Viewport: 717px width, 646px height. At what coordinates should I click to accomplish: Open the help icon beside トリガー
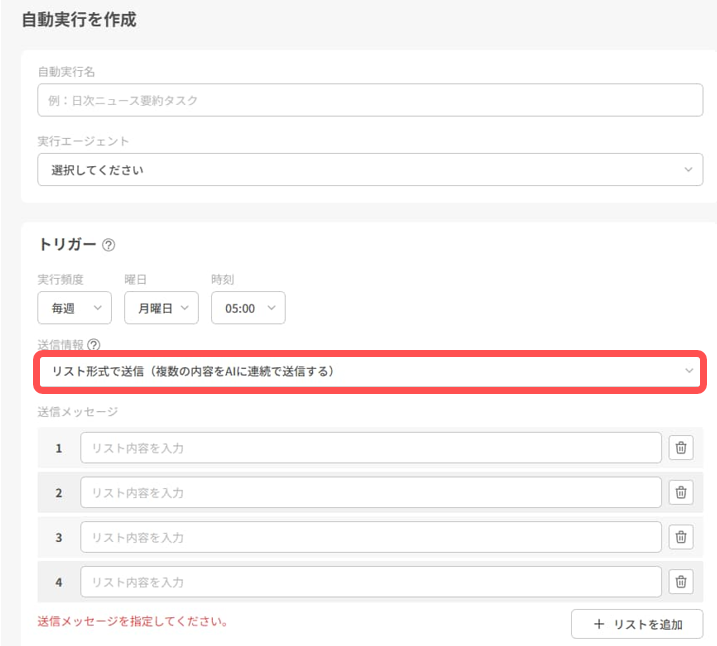pos(108,245)
